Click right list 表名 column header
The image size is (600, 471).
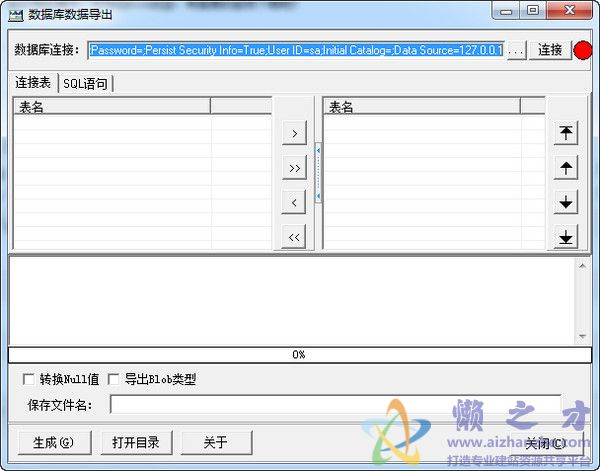[x=421, y=107]
